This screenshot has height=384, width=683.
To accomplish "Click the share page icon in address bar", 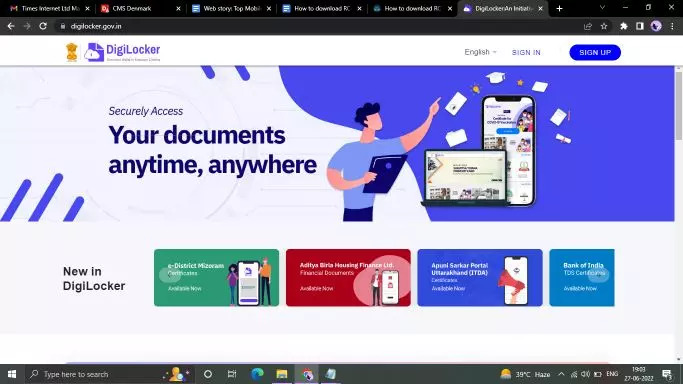I will [588, 26].
